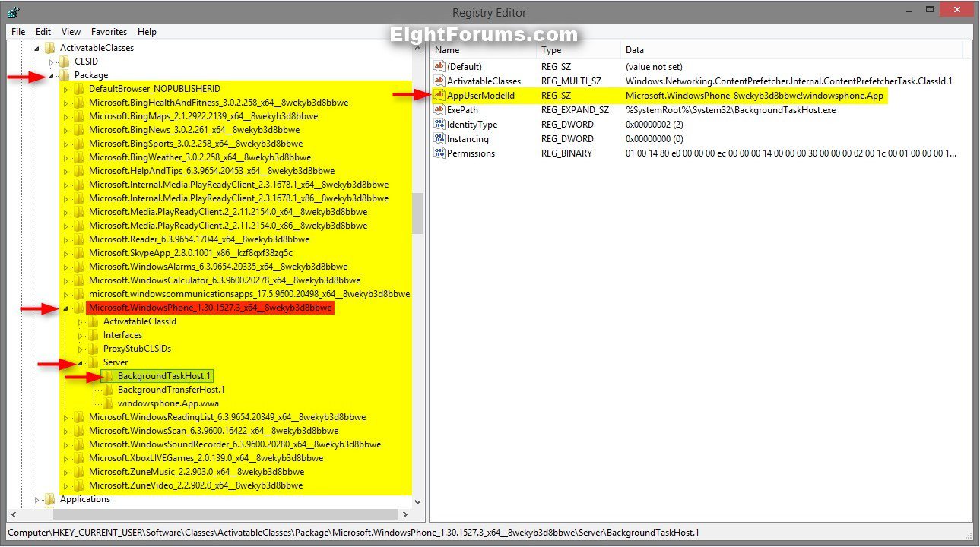Image resolution: width=980 pixels, height=547 pixels.
Task: Click the ExePath string value icon
Action: (439, 110)
